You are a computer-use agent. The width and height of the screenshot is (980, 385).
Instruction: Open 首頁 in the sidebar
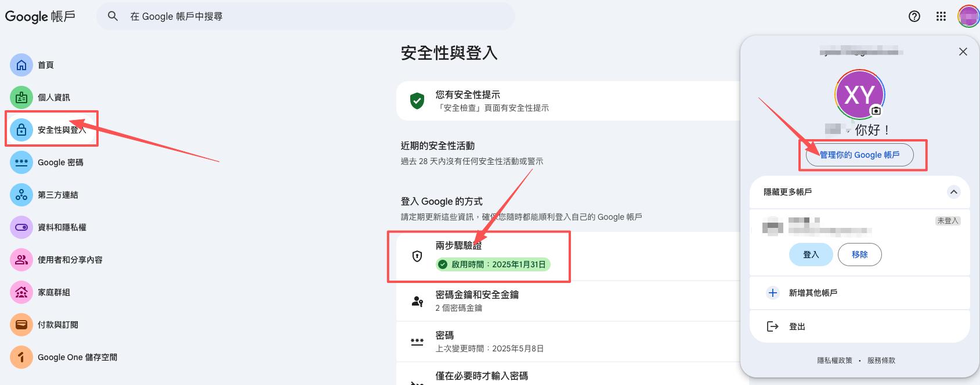coord(46,65)
